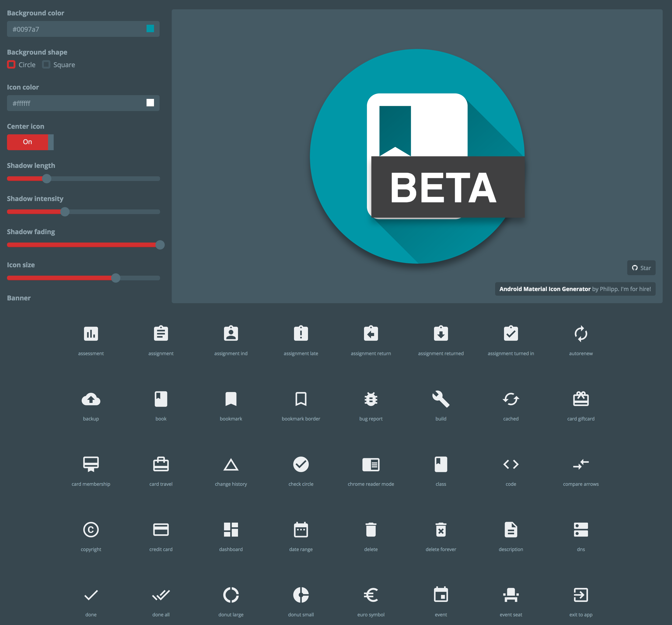
Task: Select the credit card icon
Action: 161,530
